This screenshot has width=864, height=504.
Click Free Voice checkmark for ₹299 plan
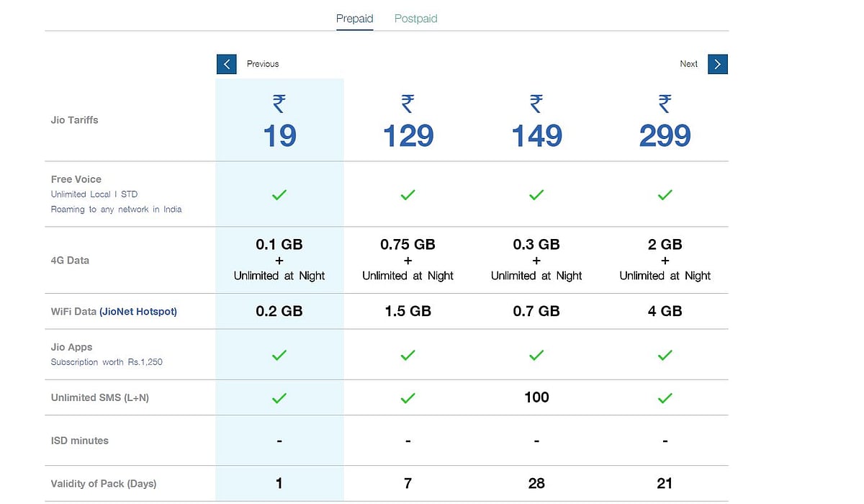[x=665, y=194]
